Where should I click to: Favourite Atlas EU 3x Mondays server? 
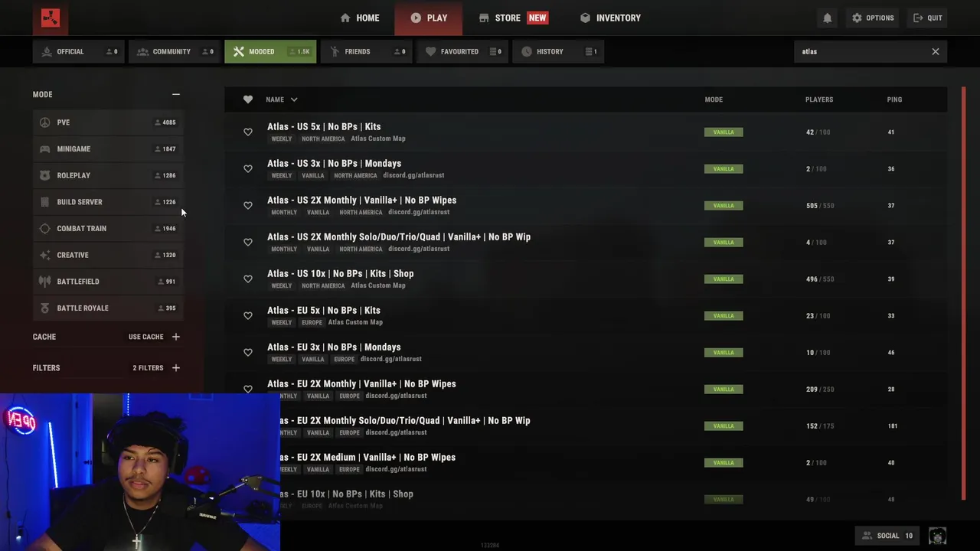(248, 353)
